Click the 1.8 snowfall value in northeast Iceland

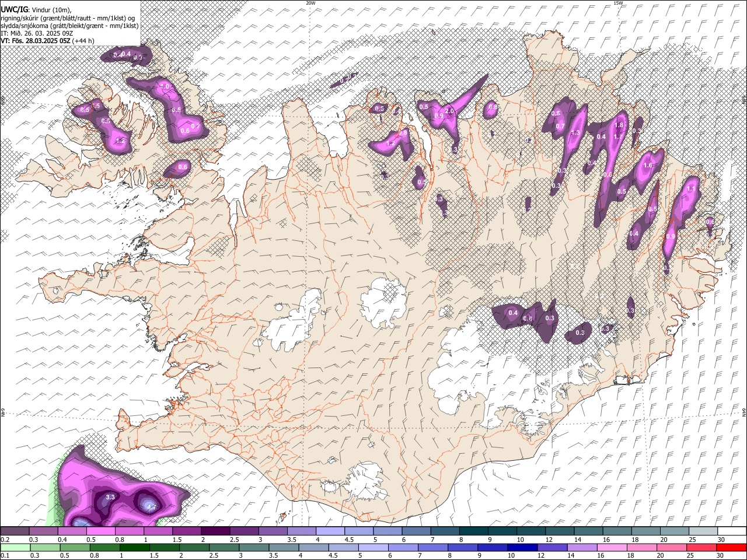619,125
